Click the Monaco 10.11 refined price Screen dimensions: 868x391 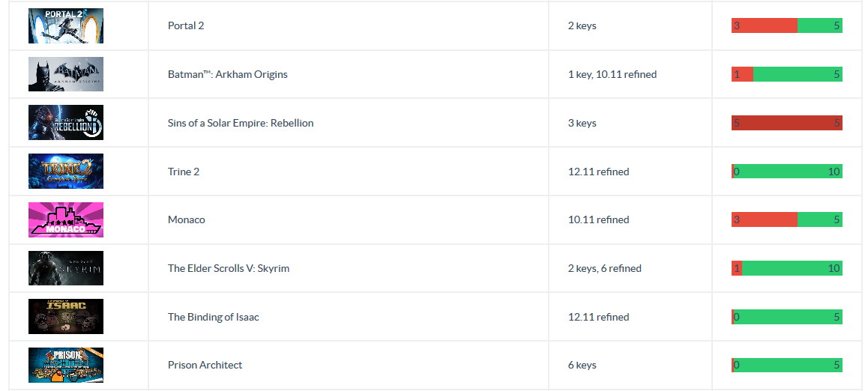click(598, 219)
